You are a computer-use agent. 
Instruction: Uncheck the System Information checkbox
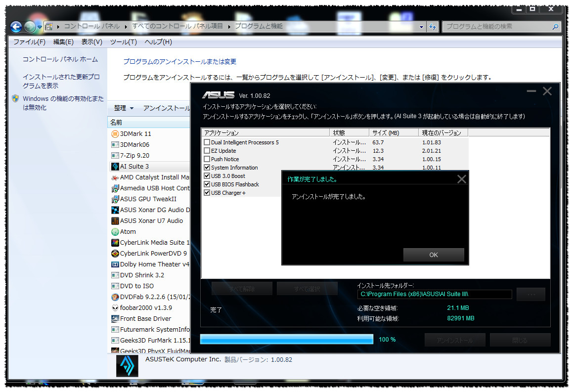[x=207, y=167]
